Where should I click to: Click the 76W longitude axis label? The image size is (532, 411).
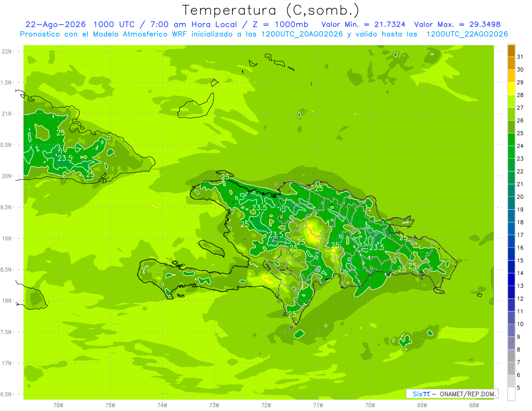point(58,405)
